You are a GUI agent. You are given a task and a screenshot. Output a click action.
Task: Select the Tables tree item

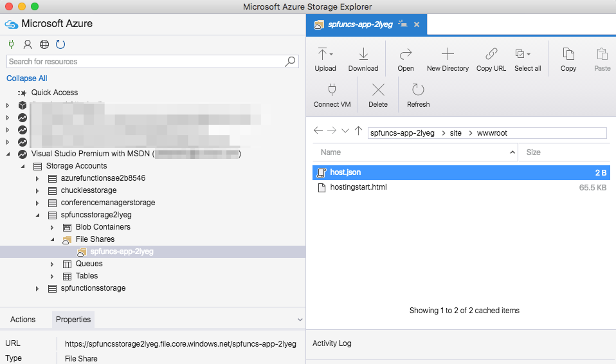point(87,275)
